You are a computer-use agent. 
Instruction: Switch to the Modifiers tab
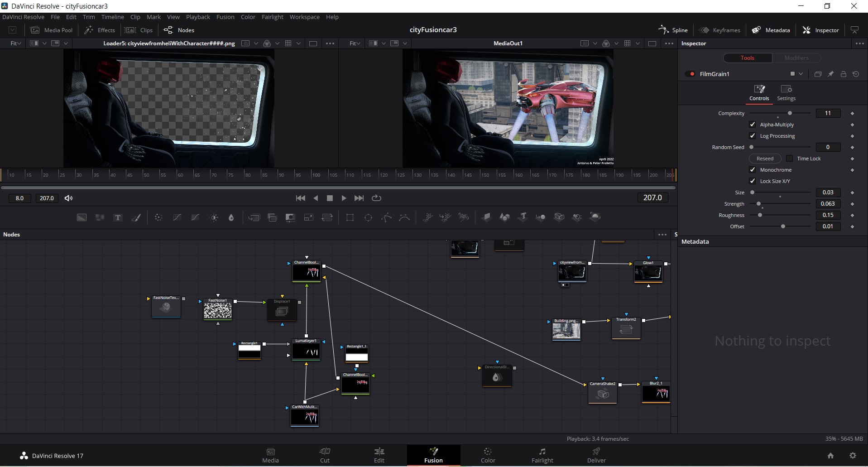point(796,58)
